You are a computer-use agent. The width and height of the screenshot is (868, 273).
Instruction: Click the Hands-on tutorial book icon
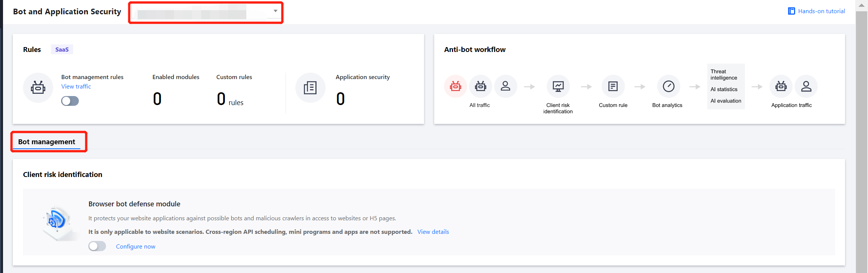[x=791, y=11]
